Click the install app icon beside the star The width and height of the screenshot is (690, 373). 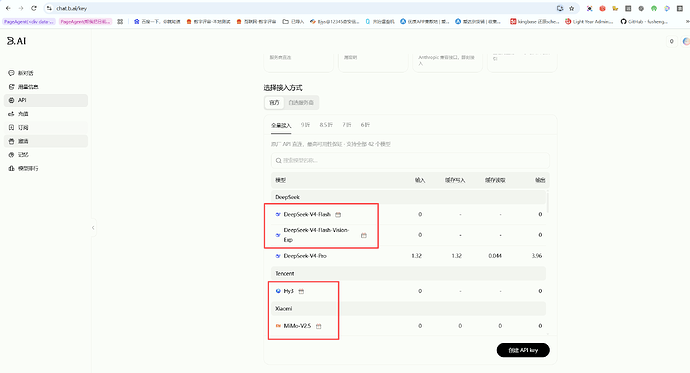pyautogui.click(x=560, y=8)
